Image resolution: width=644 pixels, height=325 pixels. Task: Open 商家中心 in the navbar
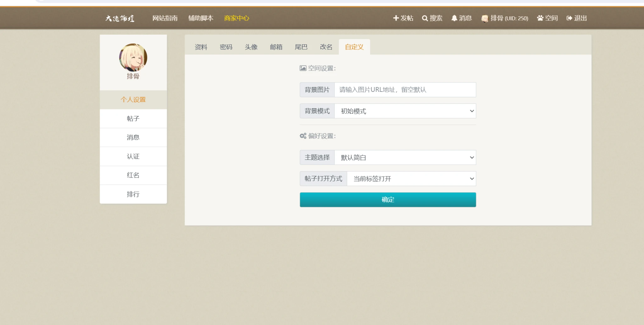(236, 18)
